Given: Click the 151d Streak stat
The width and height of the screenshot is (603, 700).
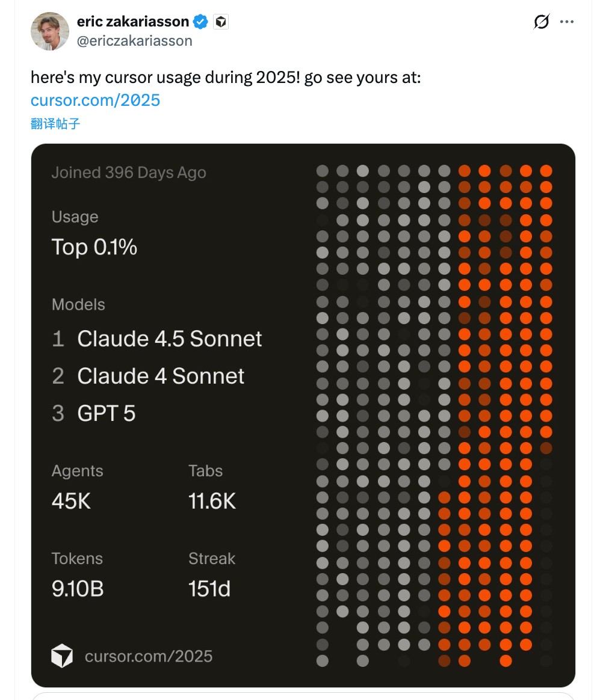Looking at the screenshot, I should click(209, 589).
